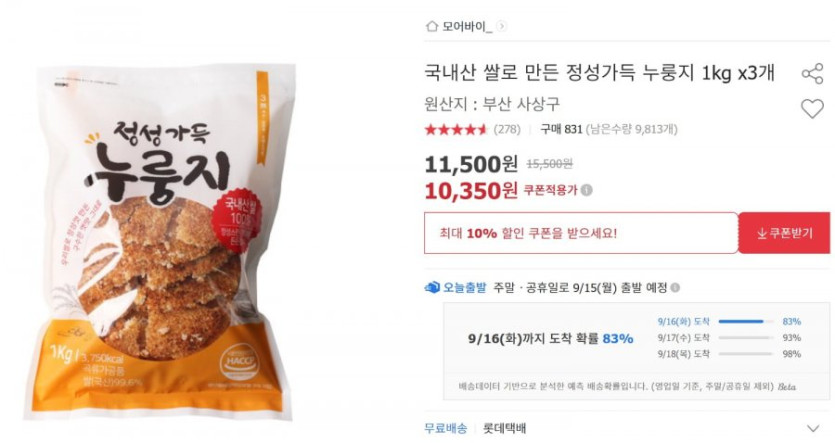Viewport: 835px width, 443px height.
Task: Click the 최대 10% 할인 쿠폰 banner
Action: click(581, 233)
